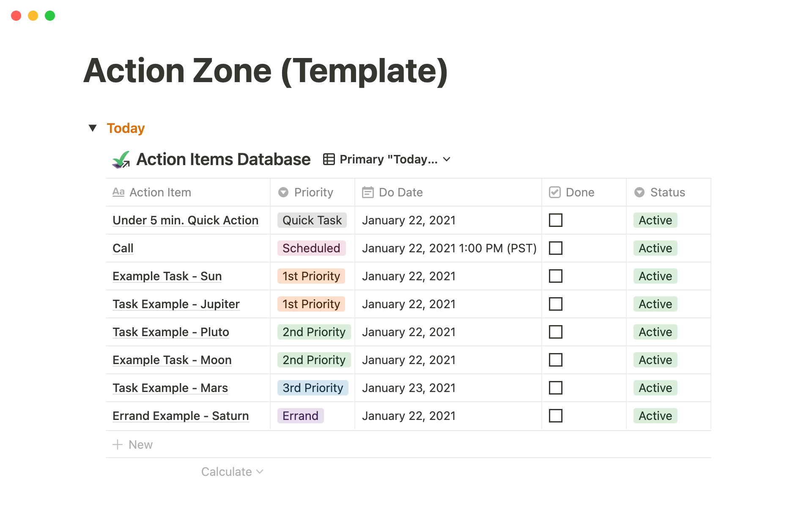This screenshot has height=508, width=812.
Task: Open the Example Task - Sun page
Action: tap(167, 276)
